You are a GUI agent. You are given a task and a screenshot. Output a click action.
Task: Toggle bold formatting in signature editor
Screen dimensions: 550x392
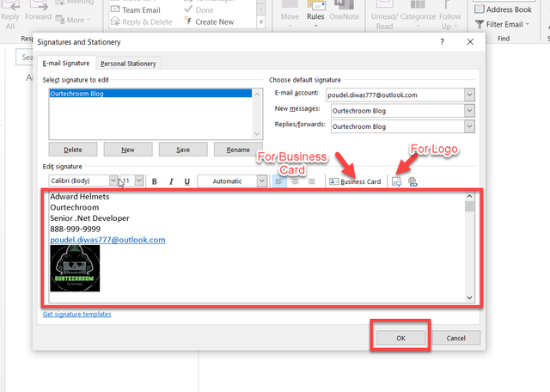[155, 181]
